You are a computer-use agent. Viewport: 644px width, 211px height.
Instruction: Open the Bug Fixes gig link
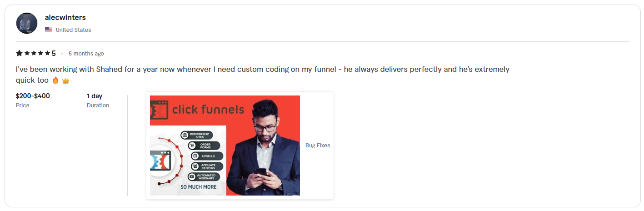point(318,146)
